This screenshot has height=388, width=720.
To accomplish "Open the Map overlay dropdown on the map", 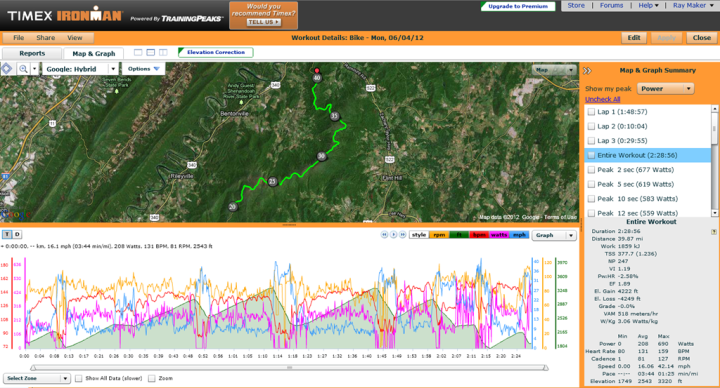I will pyautogui.click(x=554, y=70).
